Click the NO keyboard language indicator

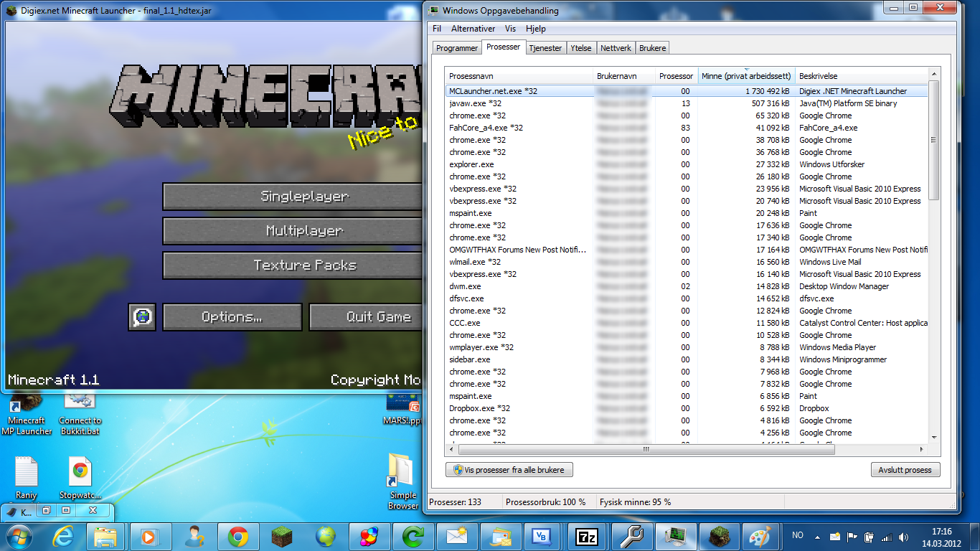coord(798,535)
